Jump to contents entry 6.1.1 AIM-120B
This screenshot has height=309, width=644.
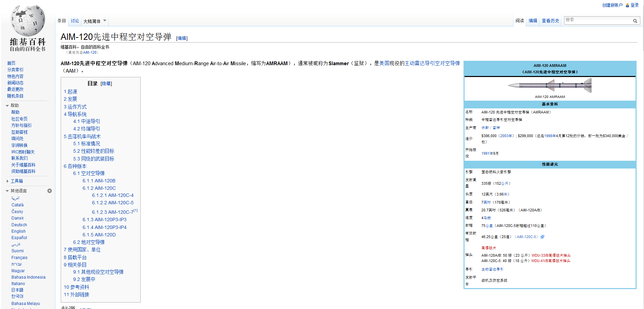click(99, 181)
